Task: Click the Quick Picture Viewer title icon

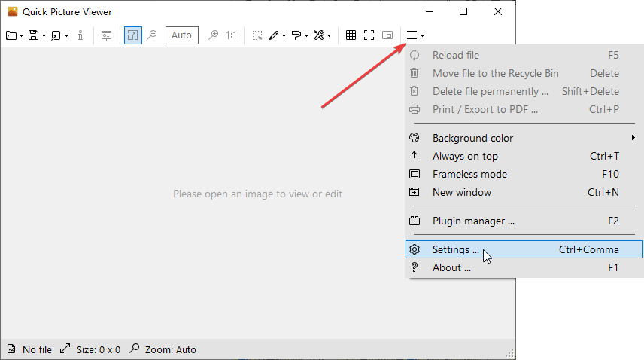Action: point(13,11)
